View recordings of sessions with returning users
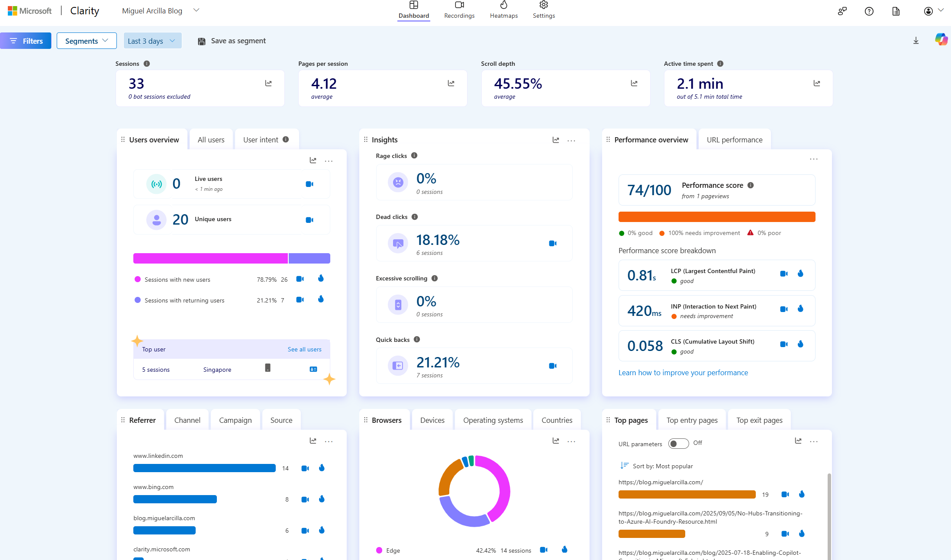Viewport: 951px width, 560px height. pyautogui.click(x=300, y=299)
